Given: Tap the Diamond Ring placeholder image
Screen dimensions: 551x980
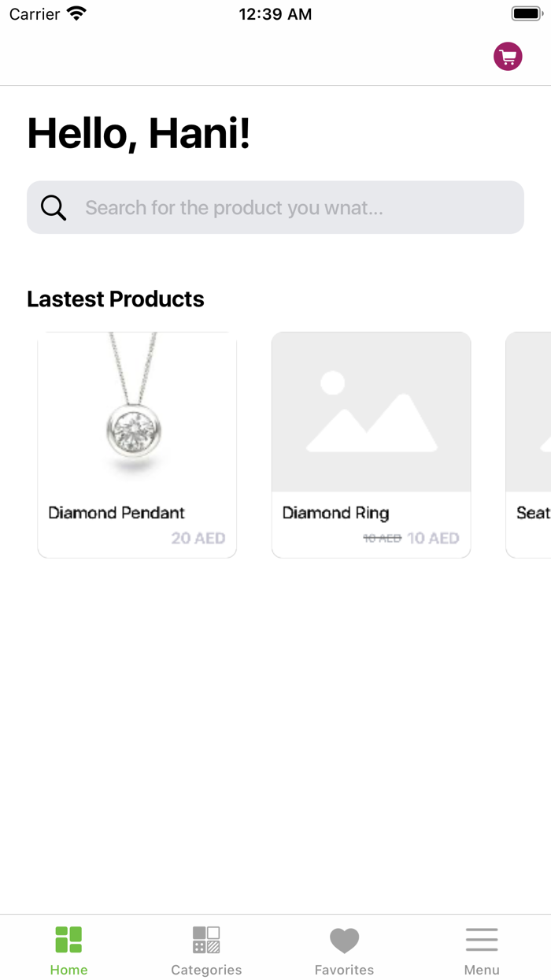Looking at the screenshot, I should point(372,412).
